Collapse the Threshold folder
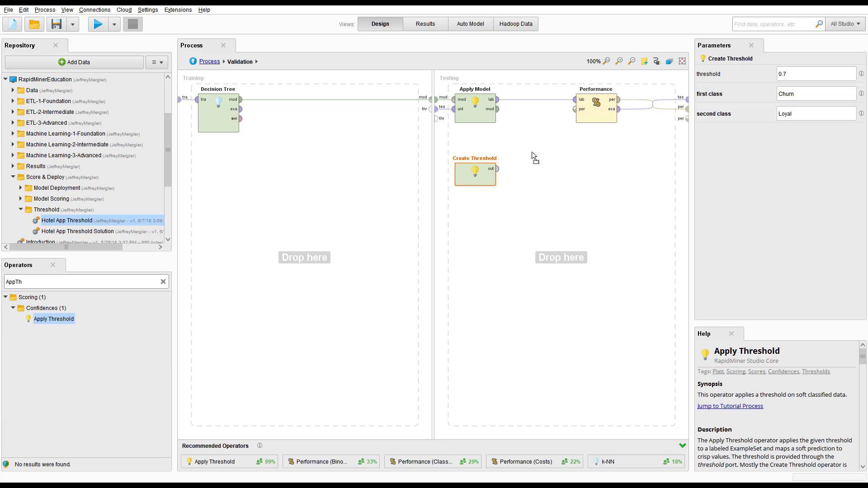Image resolution: width=868 pixels, height=488 pixels. 21,209
